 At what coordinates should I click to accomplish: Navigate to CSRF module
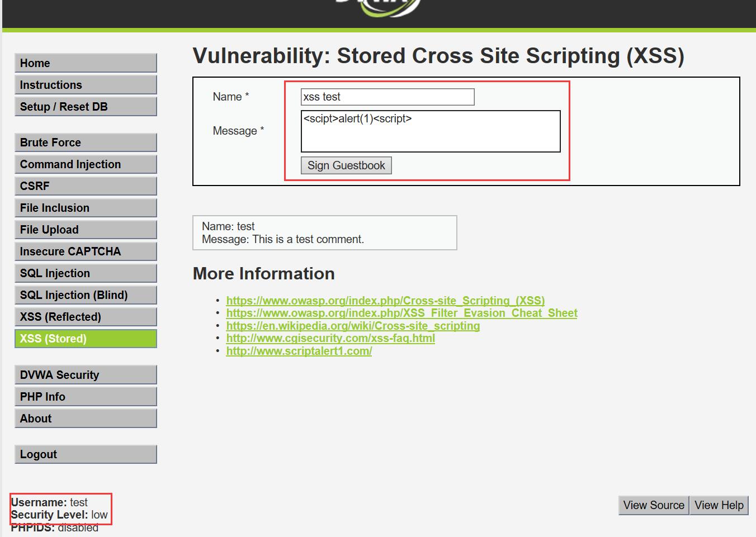pos(86,186)
